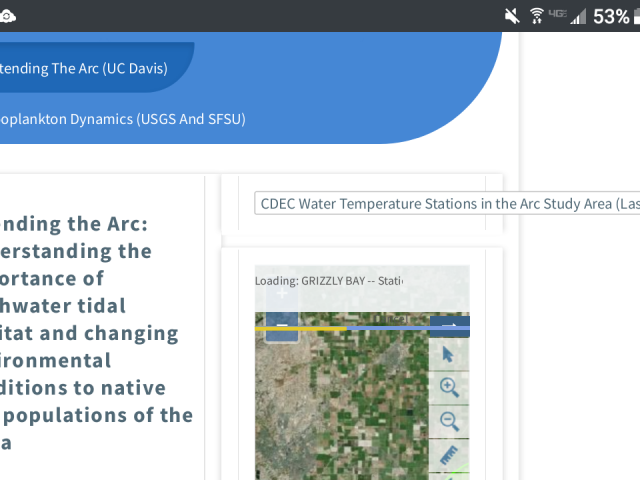Select the pointer arrow map tool

[448, 354]
